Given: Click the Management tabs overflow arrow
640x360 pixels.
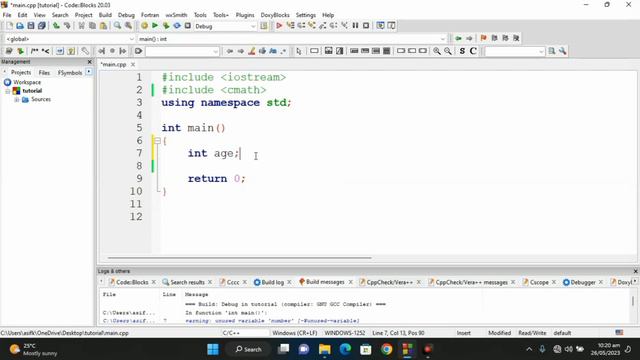Looking at the screenshot, I should click(x=89, y=72).
